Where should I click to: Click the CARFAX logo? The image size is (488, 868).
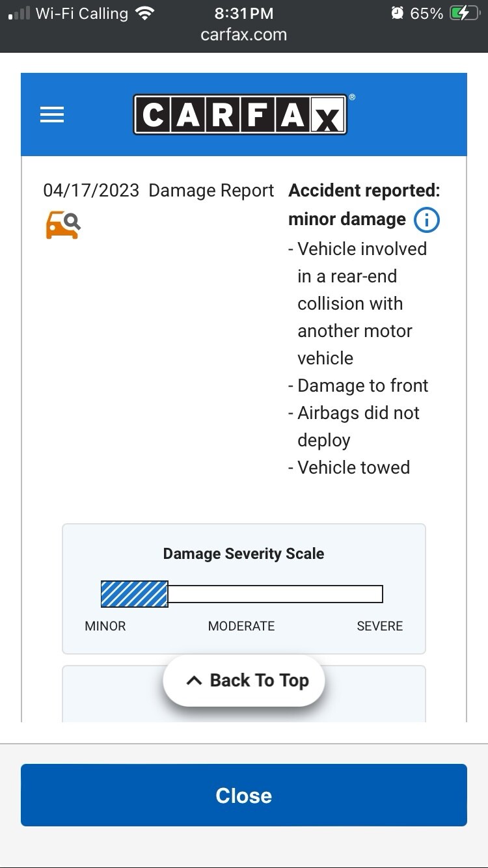tap(240, 115)
